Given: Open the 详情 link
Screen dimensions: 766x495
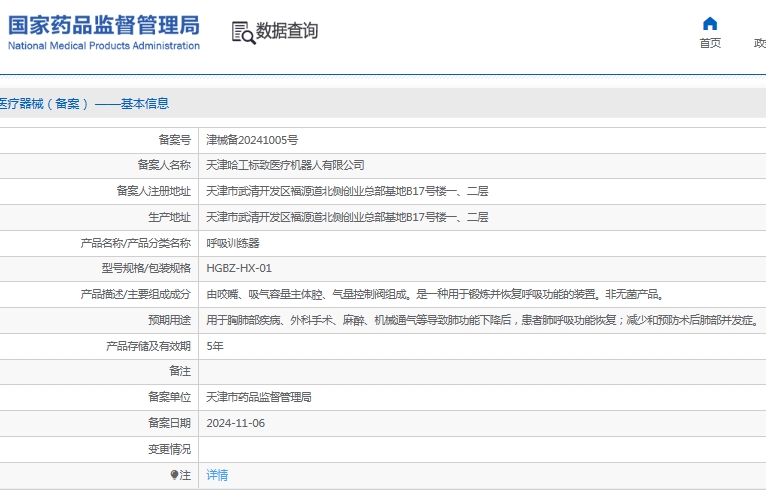Looking at the screenshot, I should coord(217,475).
